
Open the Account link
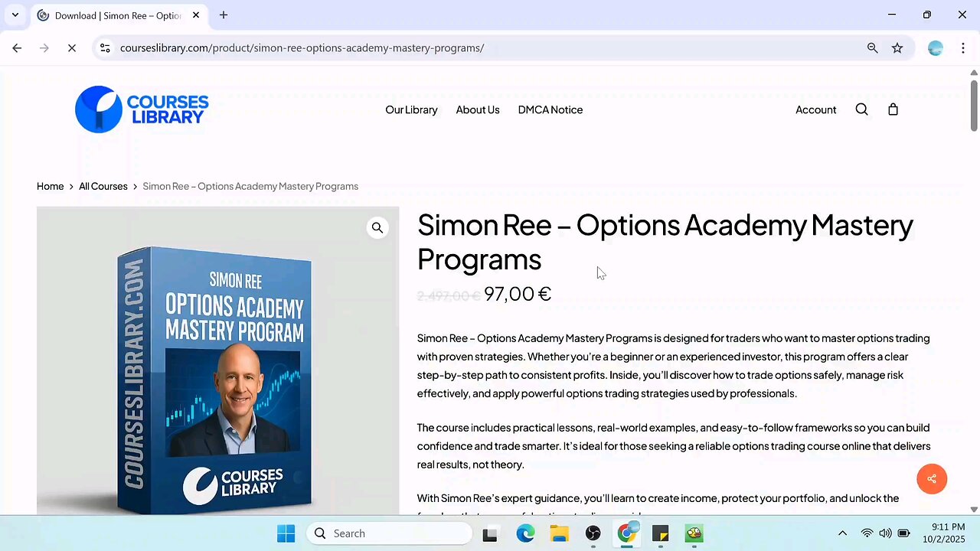[x=815, y=109]
